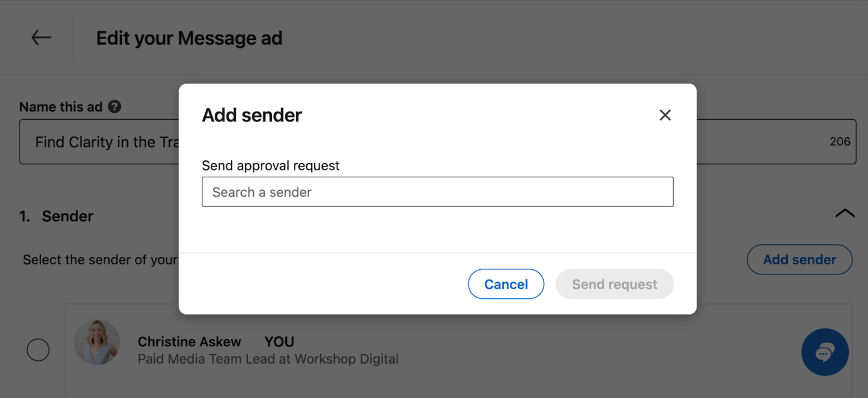Click the message preview bubble at bottom right

coord(824,352)
